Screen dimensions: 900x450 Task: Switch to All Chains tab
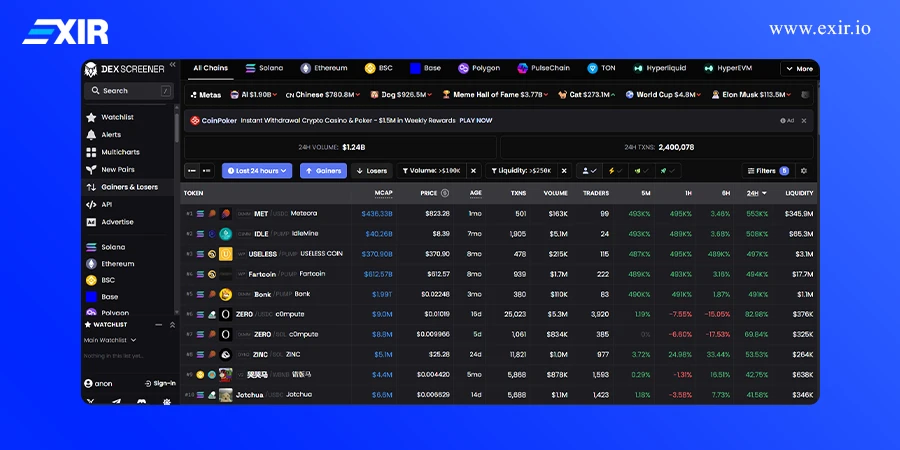coord(210,68)
